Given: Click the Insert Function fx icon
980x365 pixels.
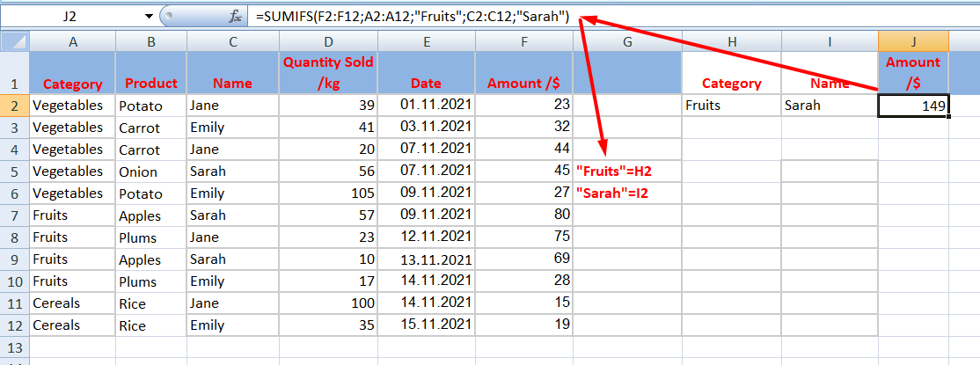Looking at the screenshot, I should click(x=235, y=17).
